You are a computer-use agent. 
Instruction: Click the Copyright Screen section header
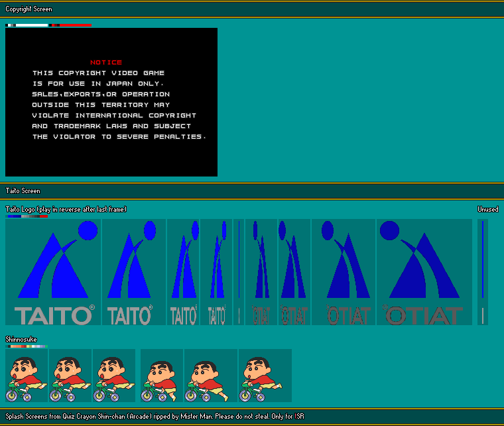tap(252, 9)
